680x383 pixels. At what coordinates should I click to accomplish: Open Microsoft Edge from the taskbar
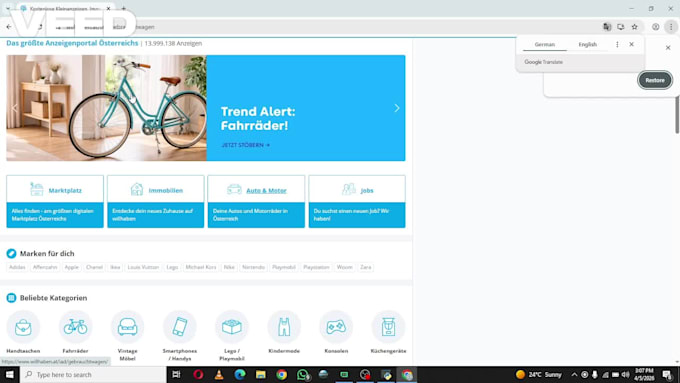click(240, 374)
